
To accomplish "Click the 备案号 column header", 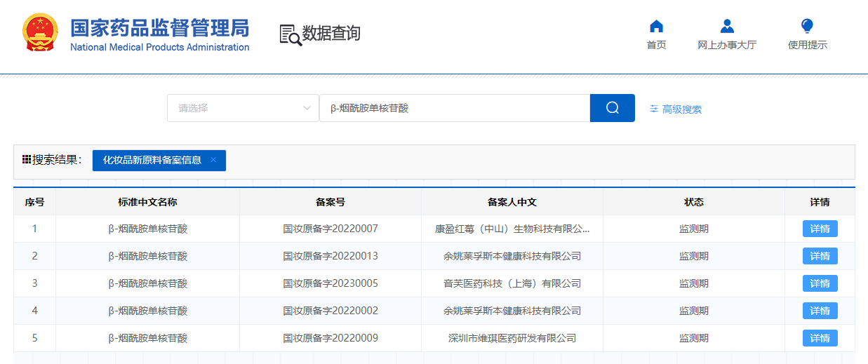I will click(x=330, y=202).
